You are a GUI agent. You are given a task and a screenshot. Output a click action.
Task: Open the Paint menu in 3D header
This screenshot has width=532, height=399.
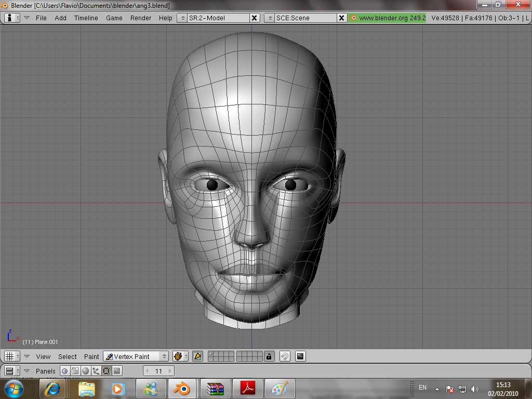click(x=91, y=356)
